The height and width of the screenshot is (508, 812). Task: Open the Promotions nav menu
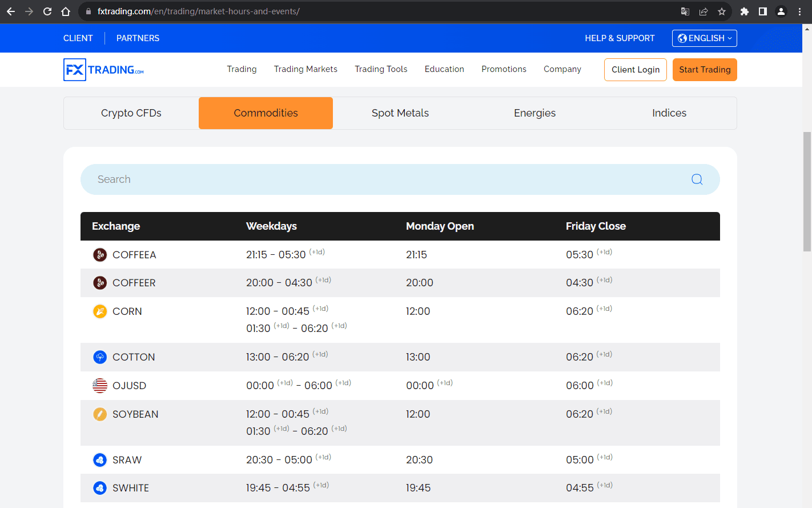click(504, 69)
